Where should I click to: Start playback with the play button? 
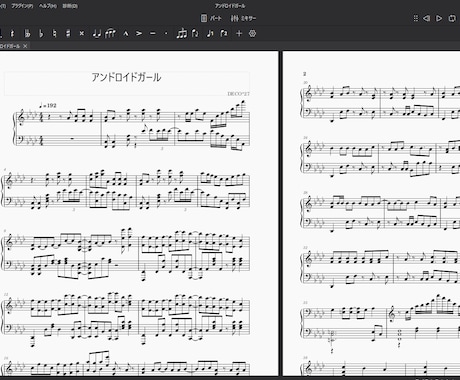439,18
